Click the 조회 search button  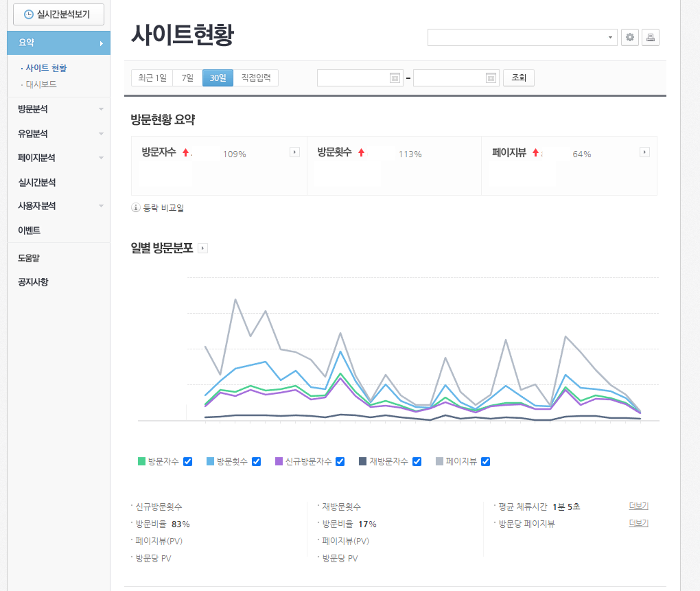[519, 78]
